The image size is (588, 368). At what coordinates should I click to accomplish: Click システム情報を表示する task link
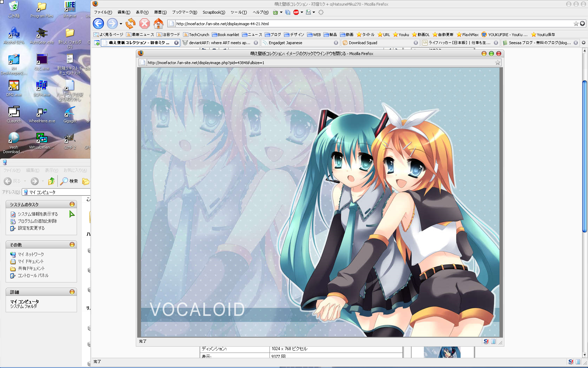click(38, 214)
